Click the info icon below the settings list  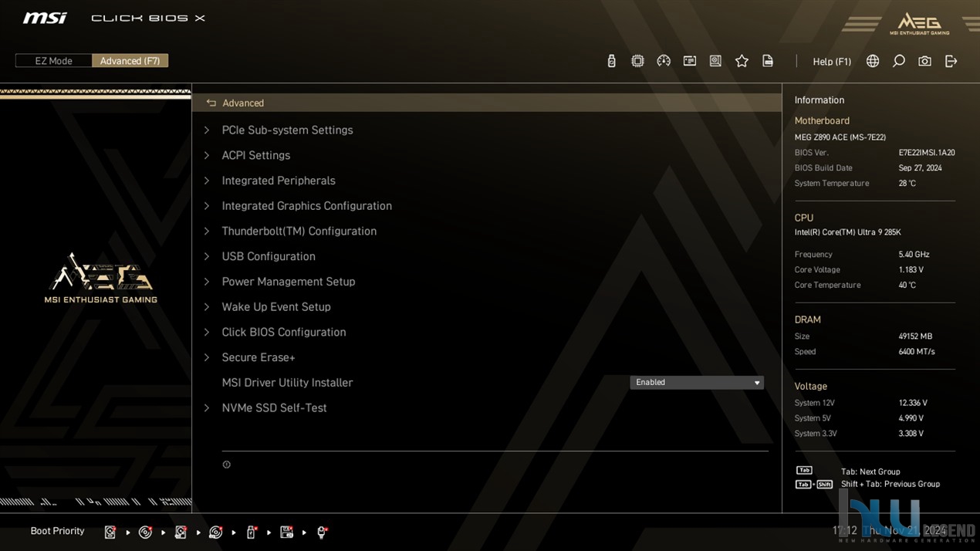coord(226,465)
